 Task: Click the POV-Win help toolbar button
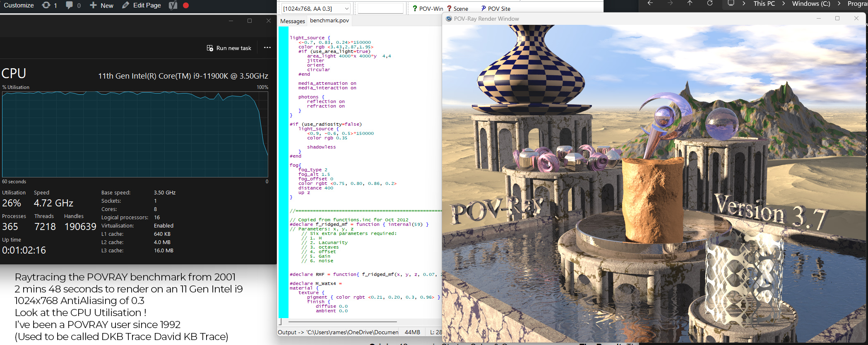(428, 8)
